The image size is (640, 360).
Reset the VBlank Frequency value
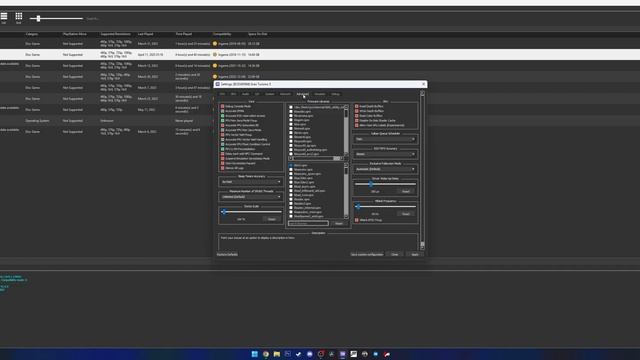(x=406, y=214)
